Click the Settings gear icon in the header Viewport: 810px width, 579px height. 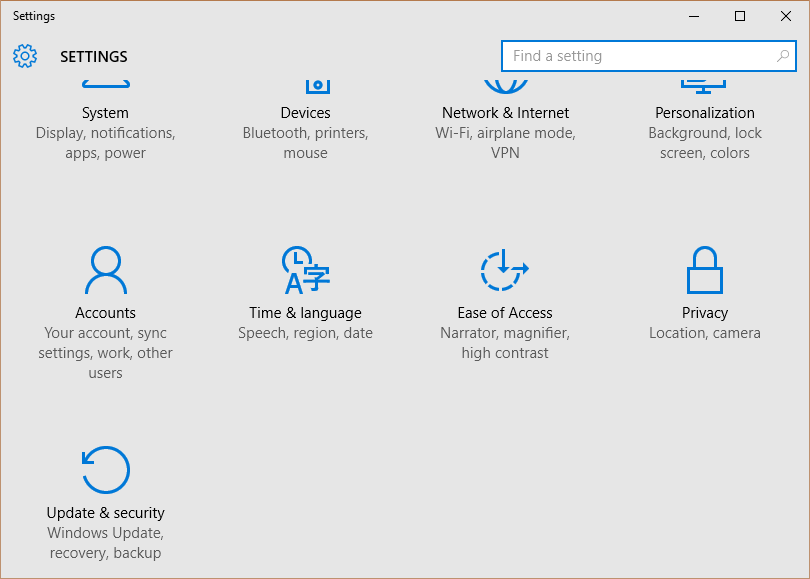coord(25,56)
